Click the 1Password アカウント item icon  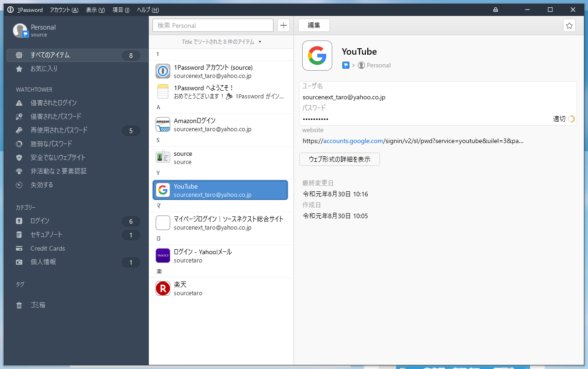click(163, 71)
